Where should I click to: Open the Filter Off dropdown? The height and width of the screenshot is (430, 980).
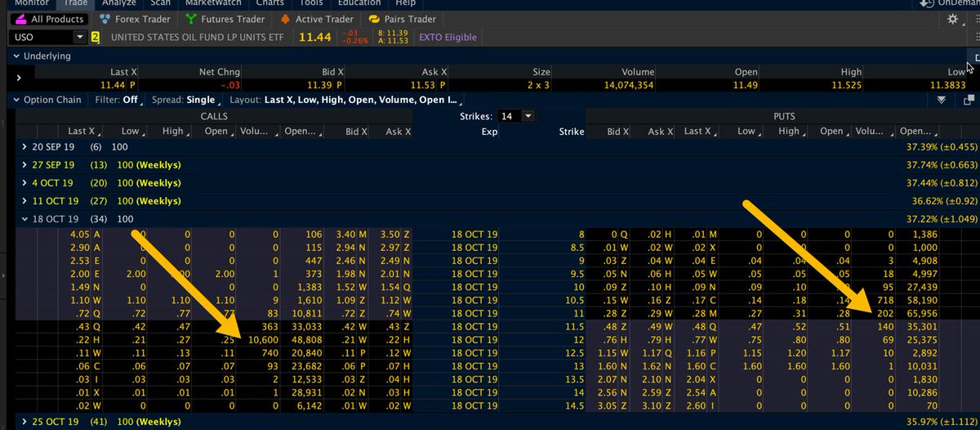[119, 100]
